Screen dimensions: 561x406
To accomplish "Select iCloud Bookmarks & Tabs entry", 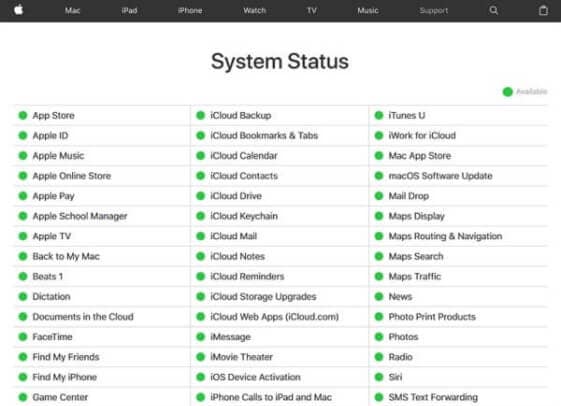I will point(264,136).
